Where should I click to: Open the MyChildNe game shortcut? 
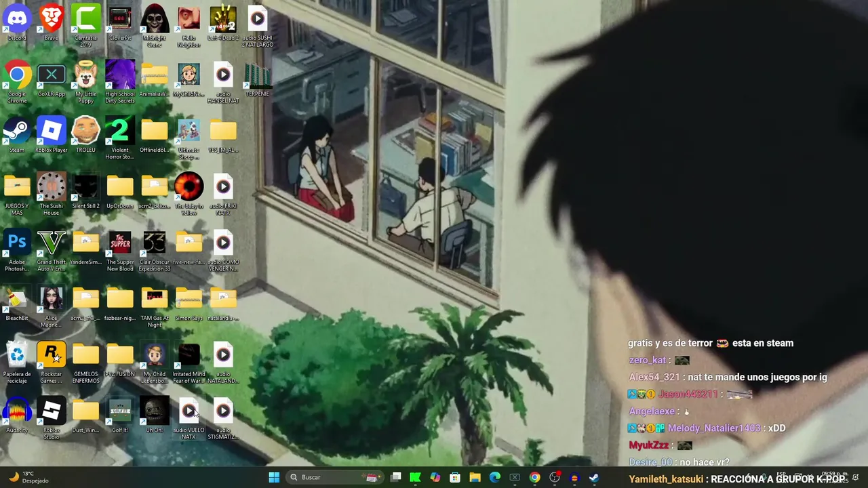tap(189, 80)
